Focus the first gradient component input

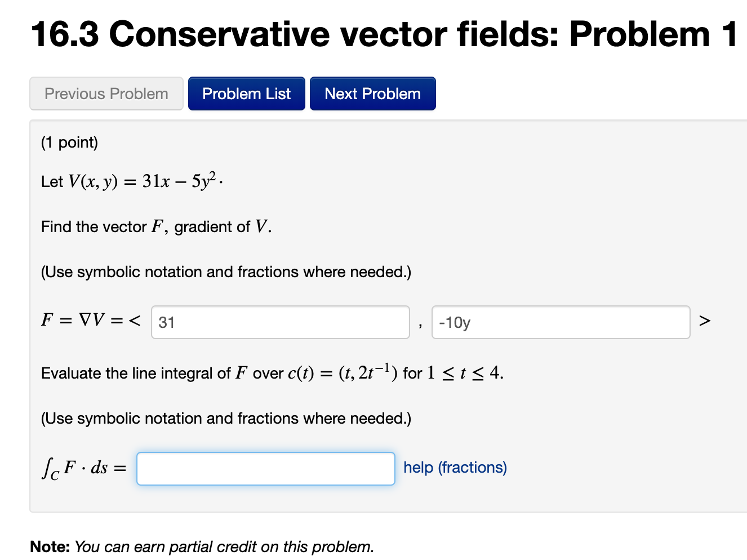(x=280, y=322)
